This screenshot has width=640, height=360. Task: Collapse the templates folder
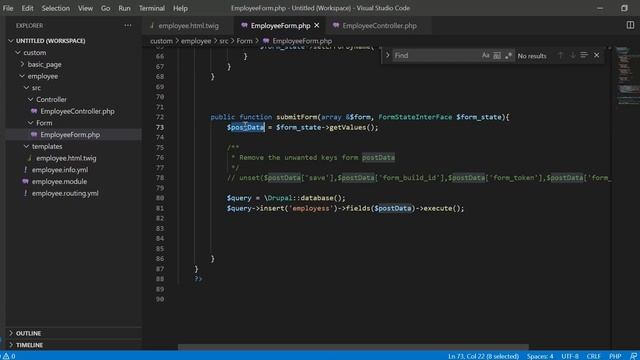pyautogui.click(x=47, y=146)
